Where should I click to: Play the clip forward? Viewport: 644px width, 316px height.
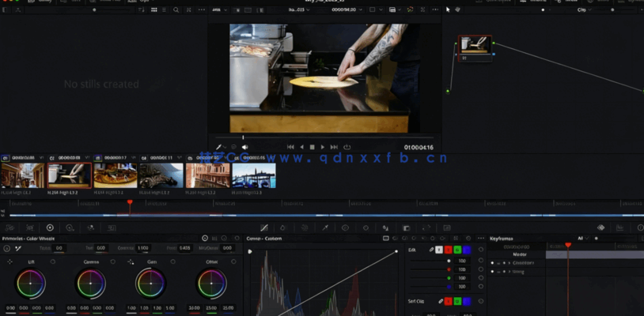(323, 147)
